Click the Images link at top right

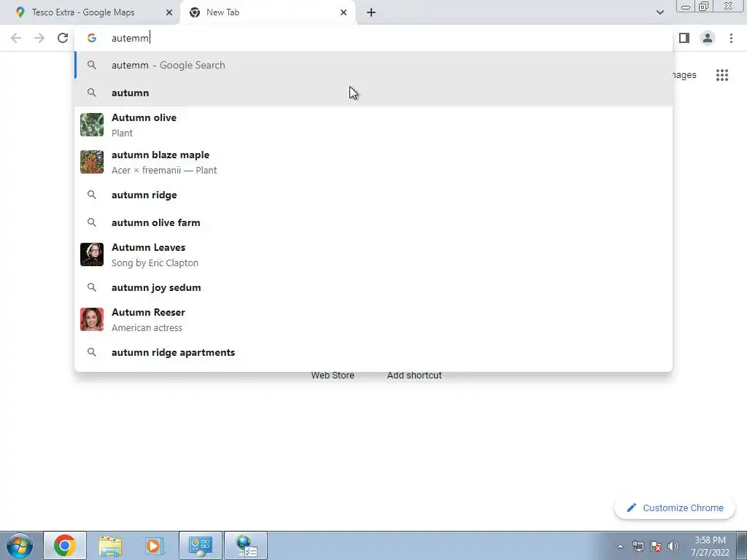684,75
